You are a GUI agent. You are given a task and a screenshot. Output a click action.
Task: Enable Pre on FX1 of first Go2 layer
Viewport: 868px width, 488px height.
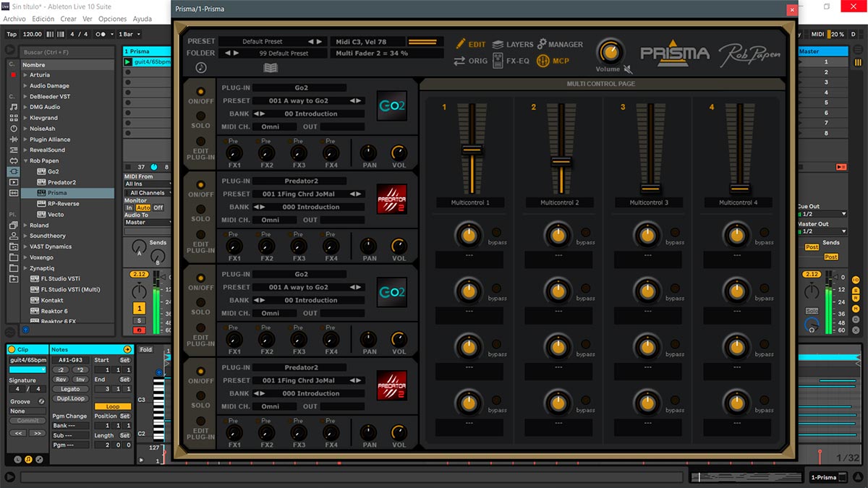pos(225,141)
